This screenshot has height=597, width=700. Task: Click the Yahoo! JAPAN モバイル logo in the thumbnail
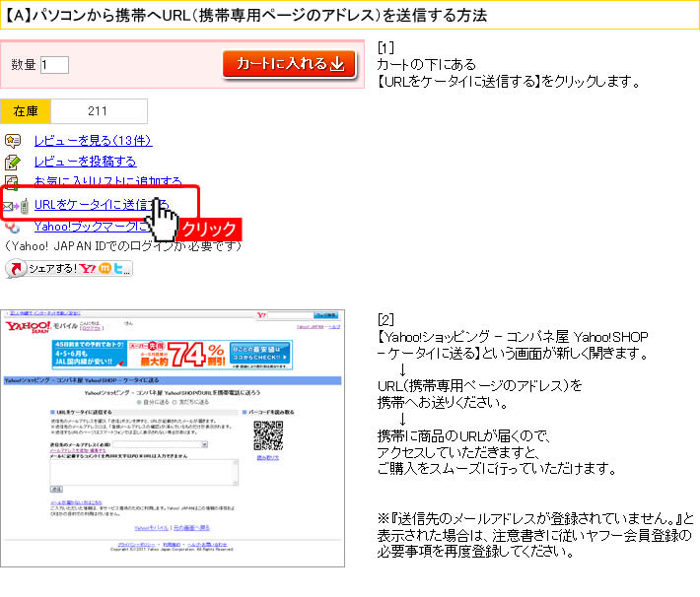tap(41, 326)
